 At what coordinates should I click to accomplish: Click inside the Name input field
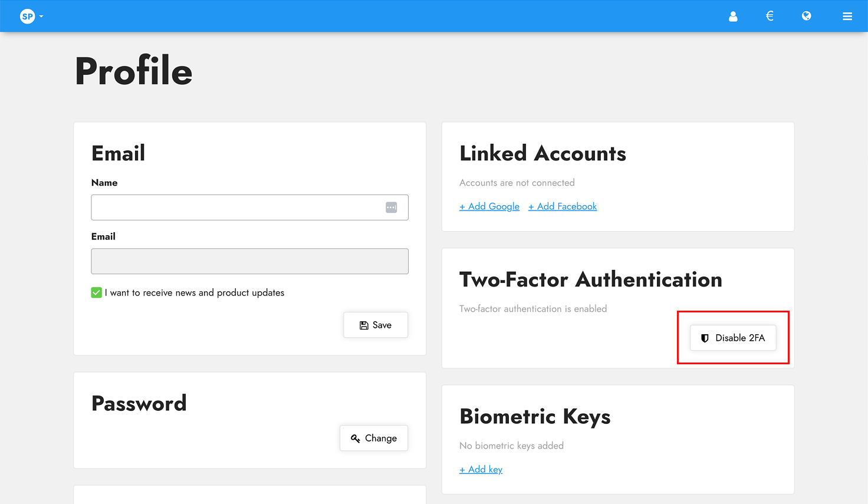[236, 207]
